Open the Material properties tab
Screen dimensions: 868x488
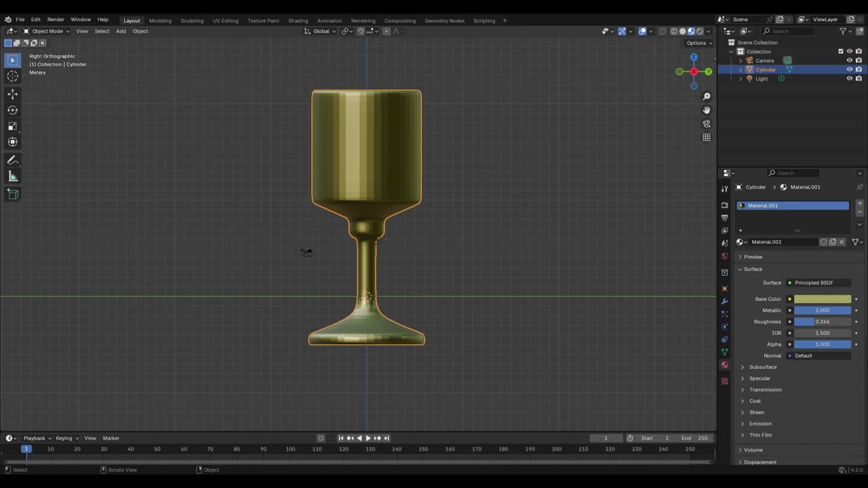click(724, 365)
